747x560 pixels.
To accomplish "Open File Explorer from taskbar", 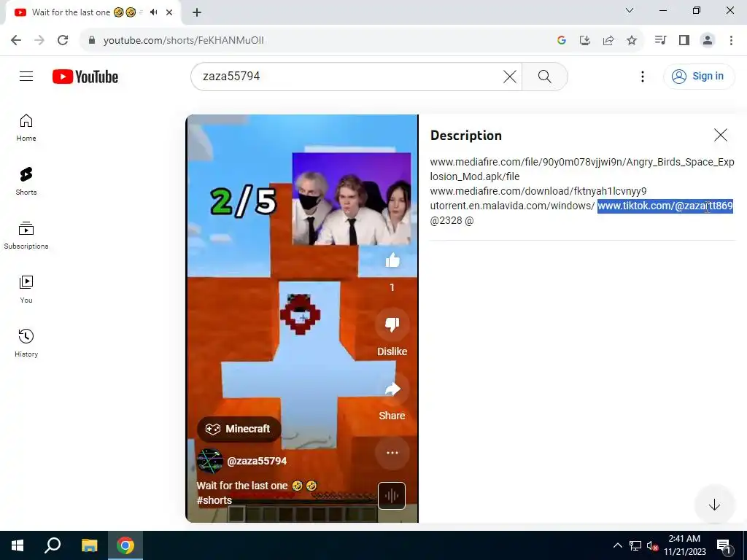I will point(89,545).
